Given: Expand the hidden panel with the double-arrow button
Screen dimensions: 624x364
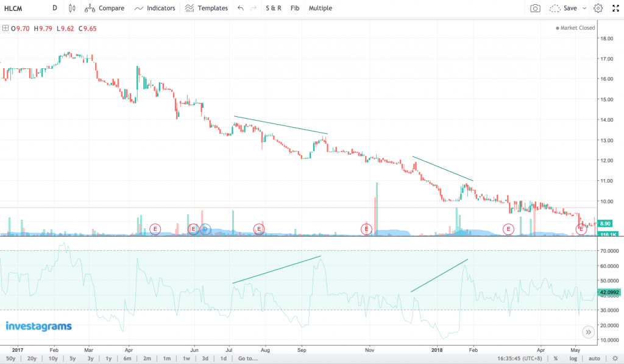Looking at the screenshot, I should point(589,332).
